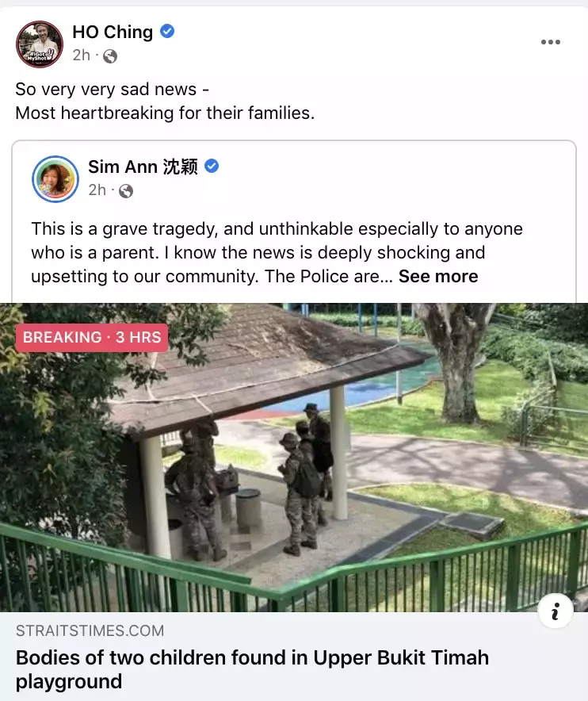This screenshot has width=588, height=701.
Task: Click HO Ching's "So very very sad news" text
Action: 113,90
